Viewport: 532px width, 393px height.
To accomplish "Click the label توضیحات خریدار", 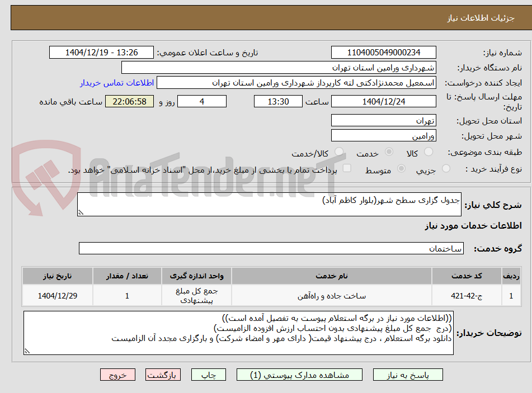I will tap(489, 333).
